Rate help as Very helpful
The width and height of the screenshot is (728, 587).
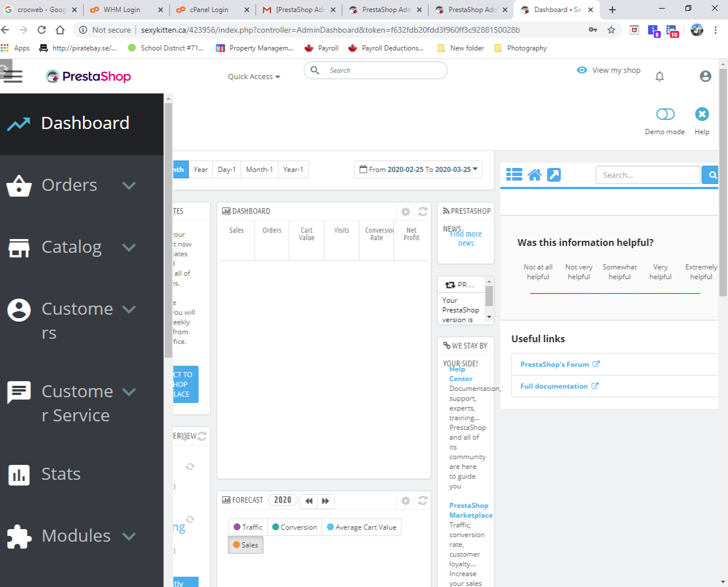tap(660, 272)
